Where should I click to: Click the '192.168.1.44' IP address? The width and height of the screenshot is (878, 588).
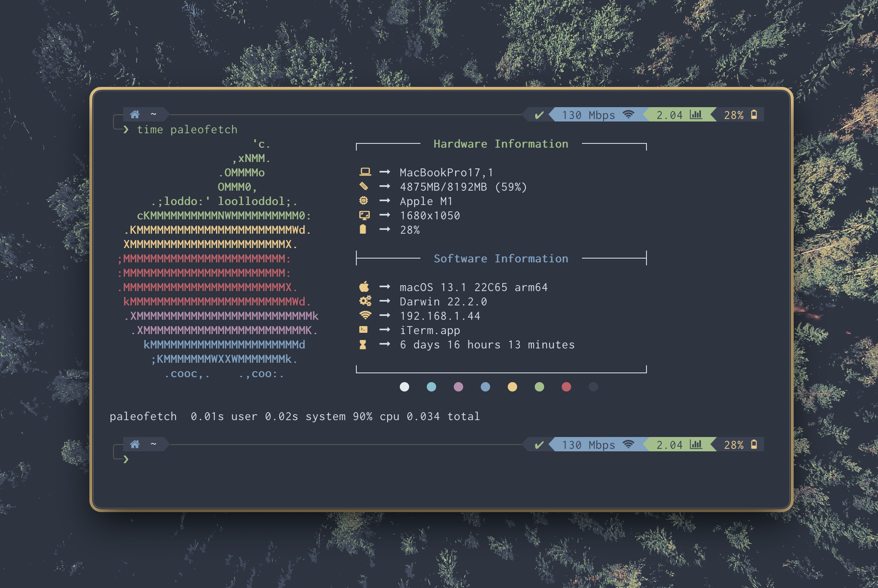coord(440,316)
